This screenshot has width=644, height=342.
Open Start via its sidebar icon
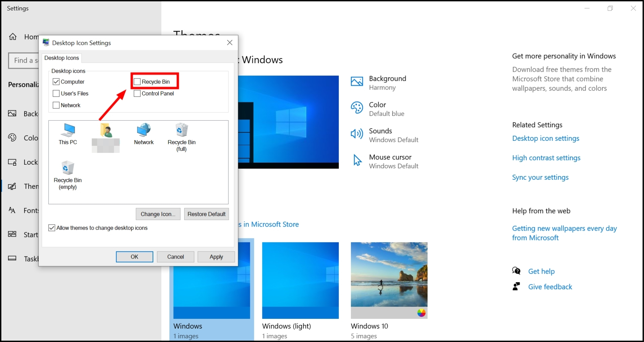[12, 234]
